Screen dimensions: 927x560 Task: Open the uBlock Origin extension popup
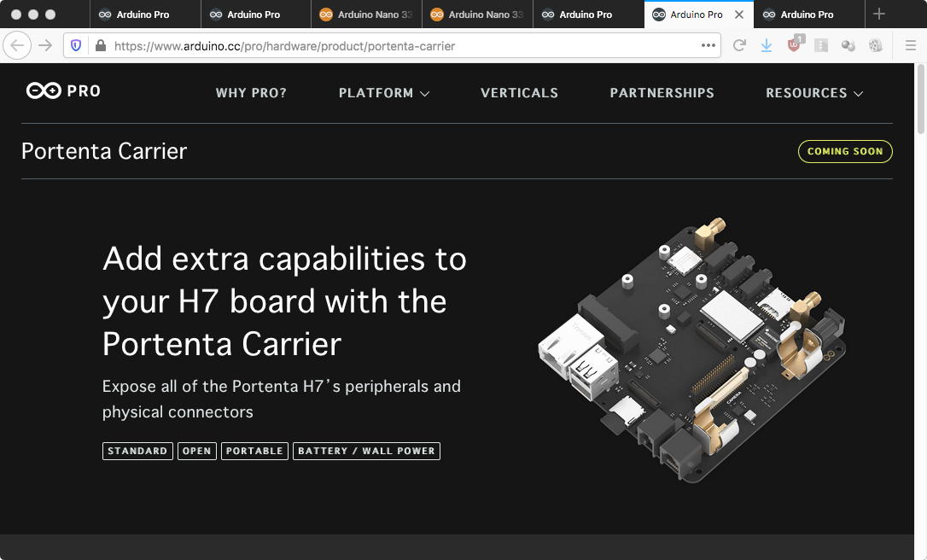coord(794,44)
